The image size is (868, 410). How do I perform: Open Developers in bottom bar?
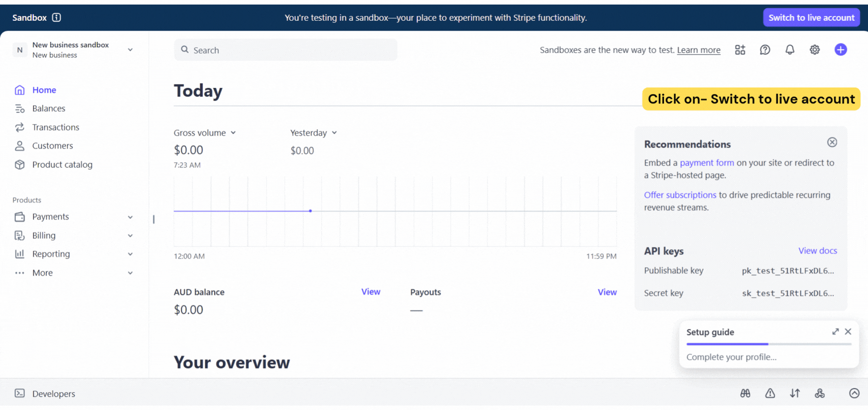[x=54, y=394]
